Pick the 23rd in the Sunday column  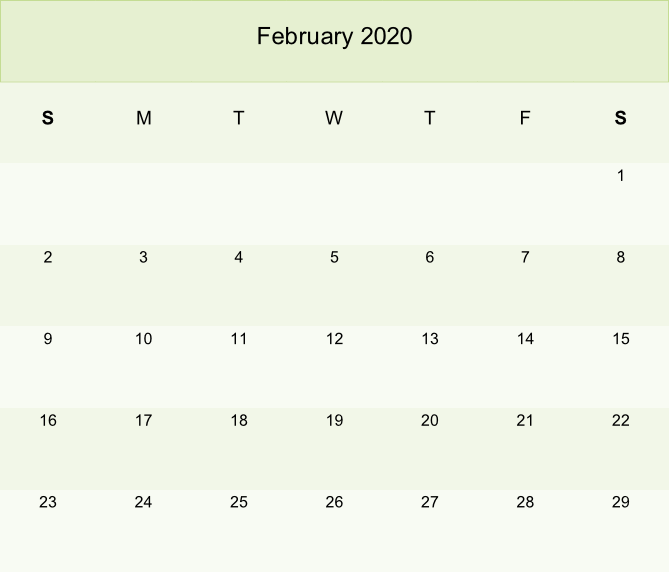point(48,502)
